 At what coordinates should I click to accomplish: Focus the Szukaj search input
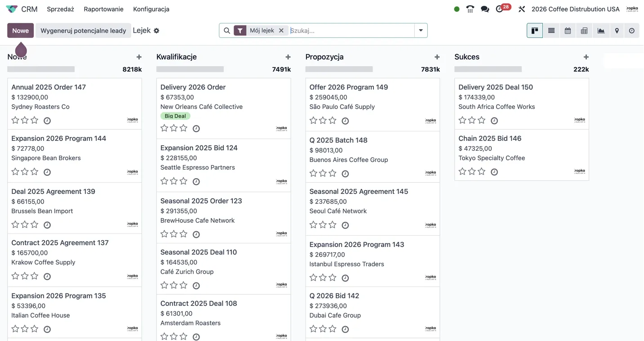(x=351, y=31)
